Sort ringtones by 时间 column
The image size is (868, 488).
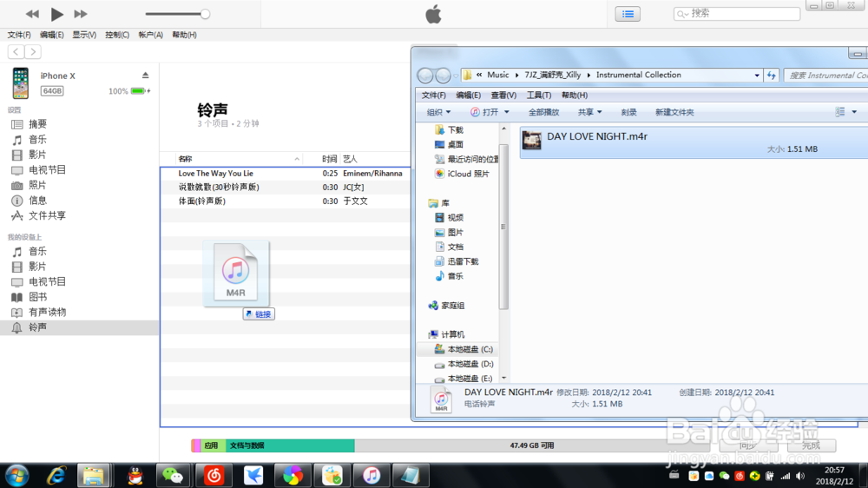(x=329, y=159)
